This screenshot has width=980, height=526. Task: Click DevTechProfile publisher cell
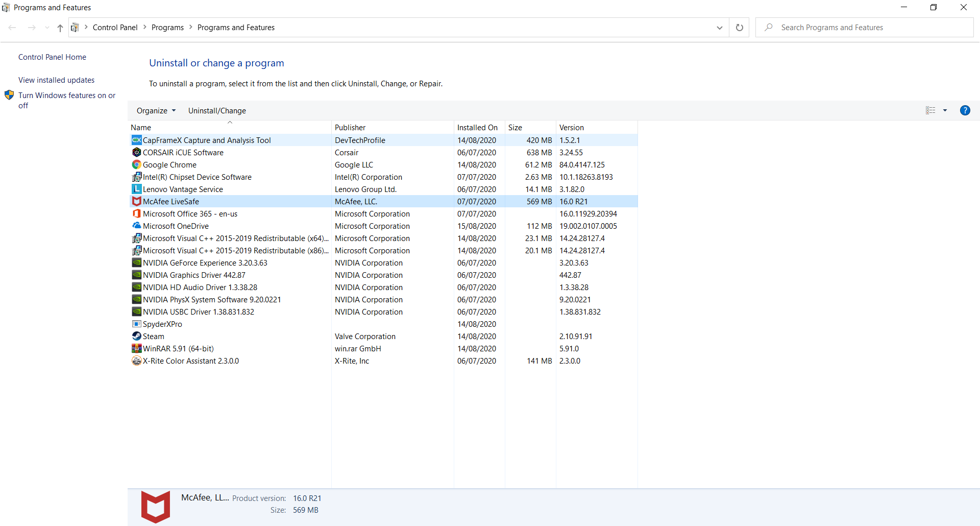tap(360, 140)
